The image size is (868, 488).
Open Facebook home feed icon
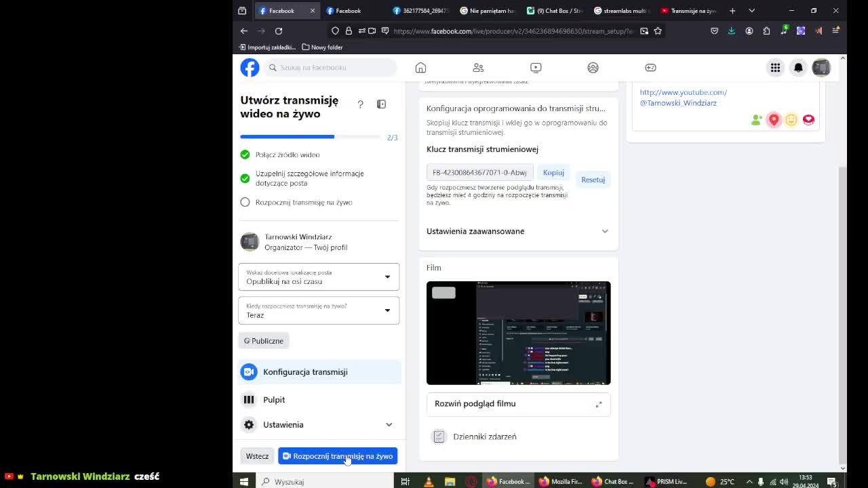pos(420,67)
